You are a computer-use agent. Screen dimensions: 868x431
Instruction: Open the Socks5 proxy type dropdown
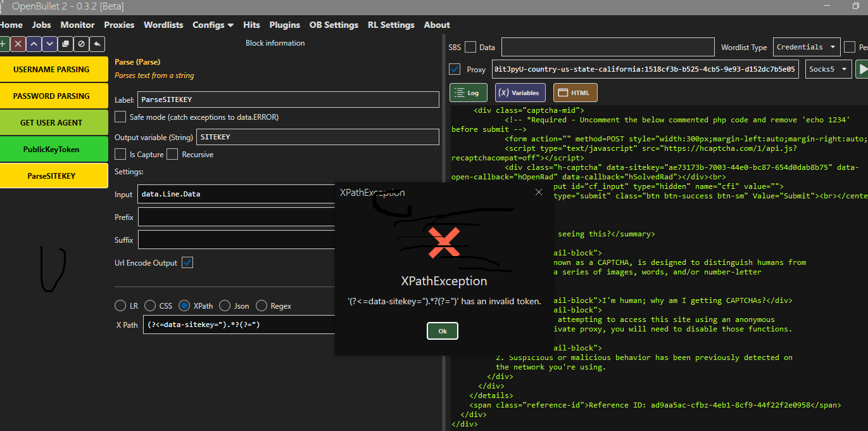pyautogui.click(x=828, y=69)
